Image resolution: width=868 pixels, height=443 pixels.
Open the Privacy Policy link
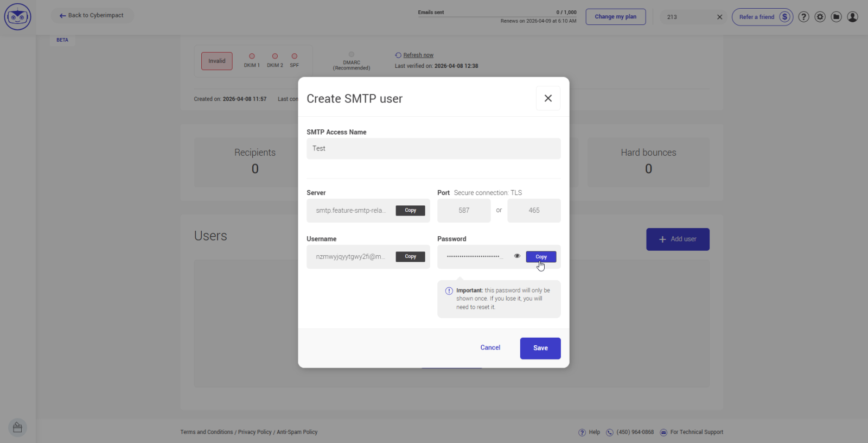click(x=254, y=432)
